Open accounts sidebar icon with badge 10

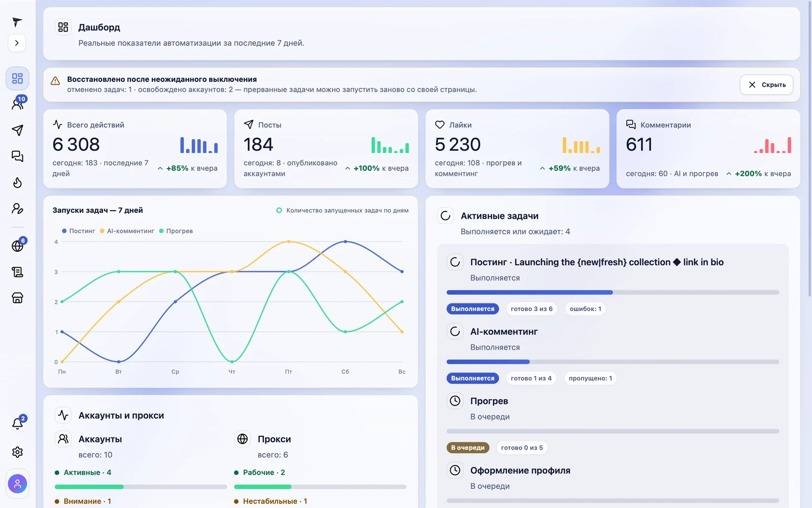click(x=17, y=104)
